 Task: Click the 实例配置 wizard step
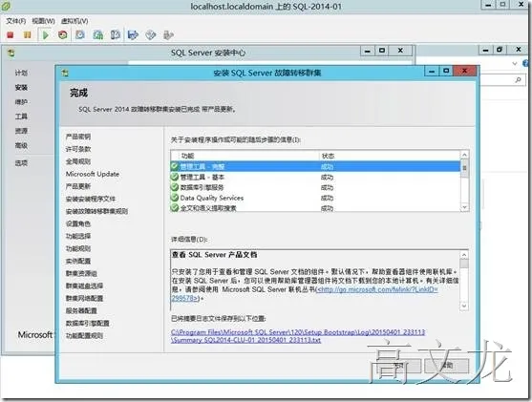coord(78,261)
